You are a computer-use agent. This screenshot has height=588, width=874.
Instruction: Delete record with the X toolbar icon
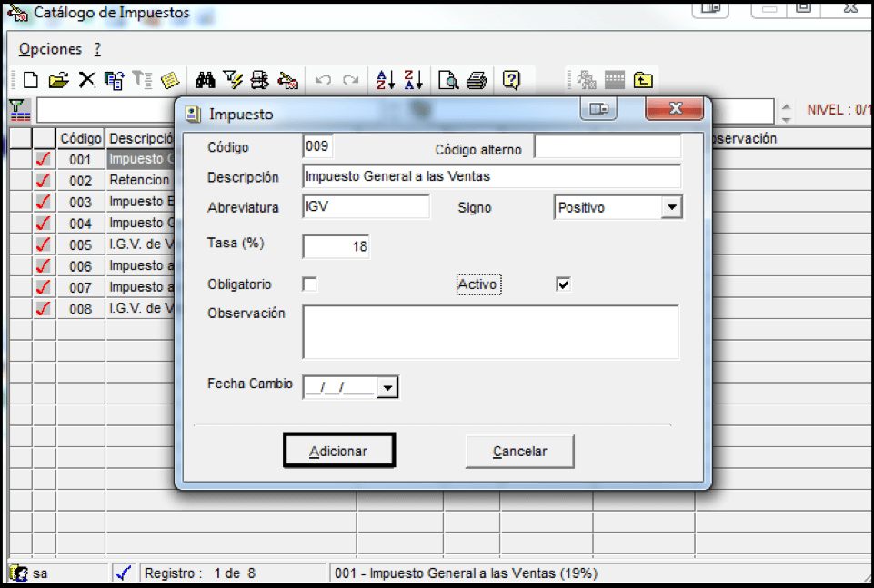(86, 80)
